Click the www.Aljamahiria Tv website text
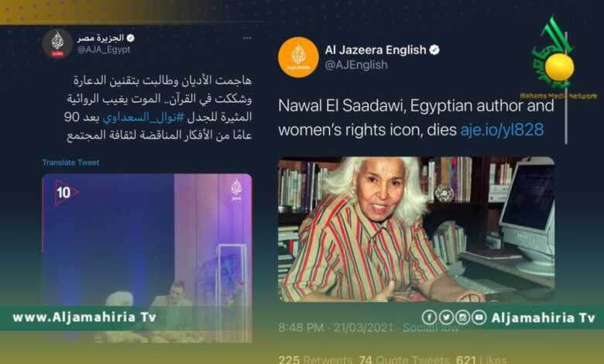Viewport: 604px width, 364px height. click(x=84, y=317)
